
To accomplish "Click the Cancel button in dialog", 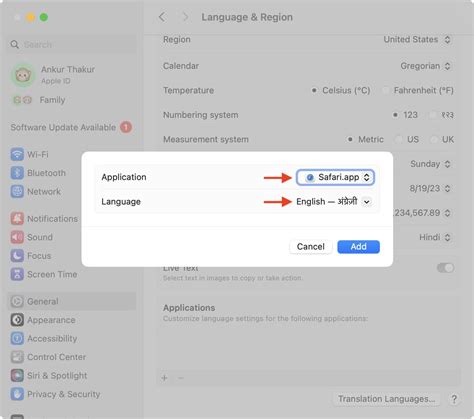I will 311,247.
